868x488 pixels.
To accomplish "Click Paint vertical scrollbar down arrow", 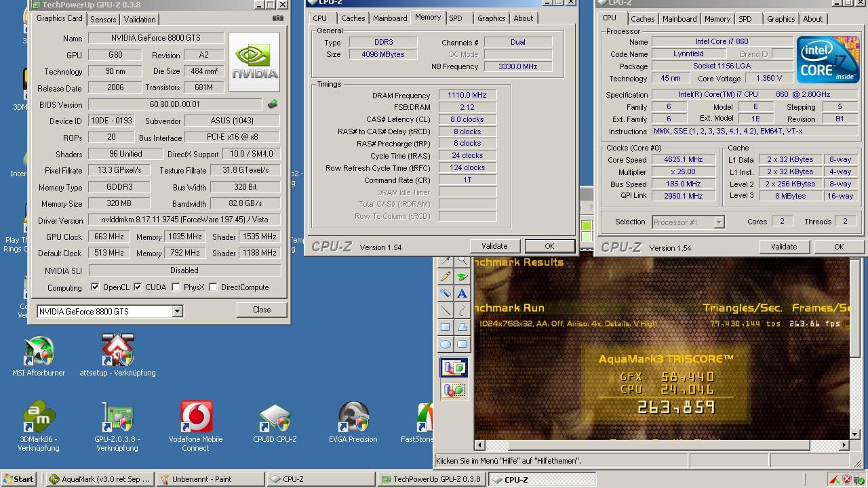I will click(856, 434).
